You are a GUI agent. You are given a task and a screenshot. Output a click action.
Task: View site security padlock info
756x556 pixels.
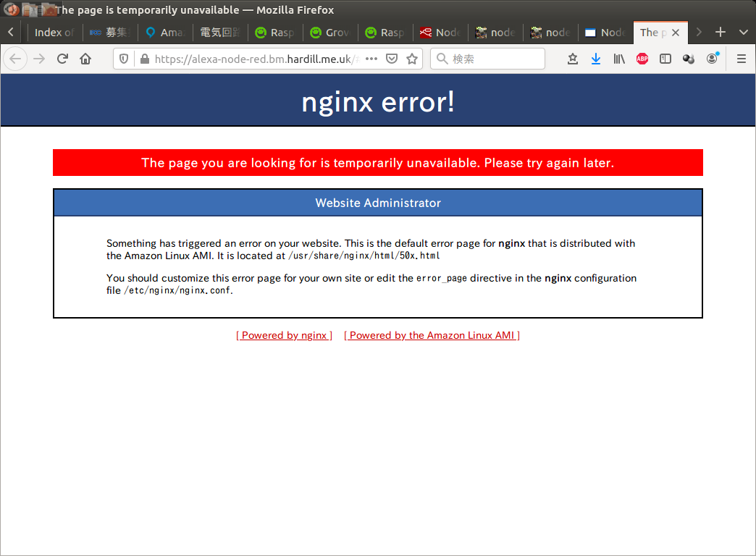144,59
